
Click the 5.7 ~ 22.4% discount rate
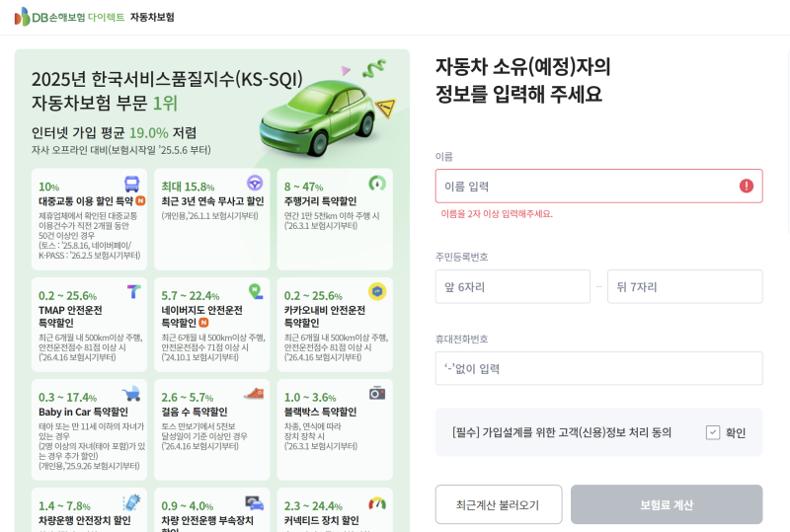(191, 296)
